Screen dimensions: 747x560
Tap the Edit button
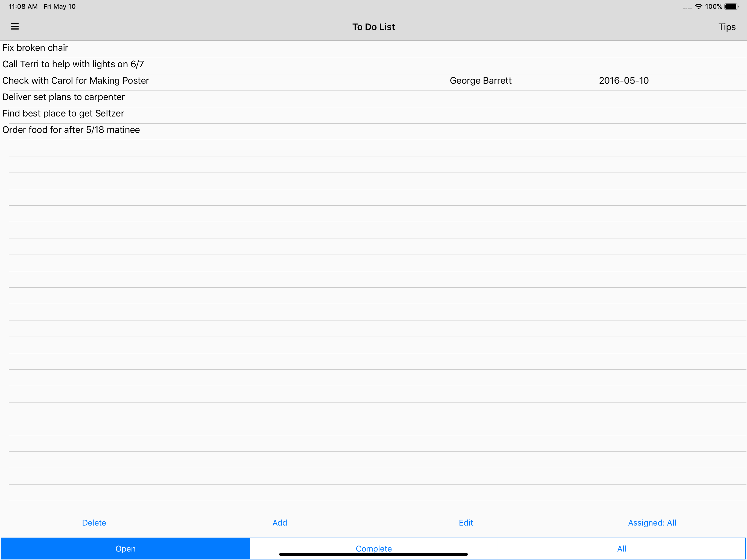466,523
